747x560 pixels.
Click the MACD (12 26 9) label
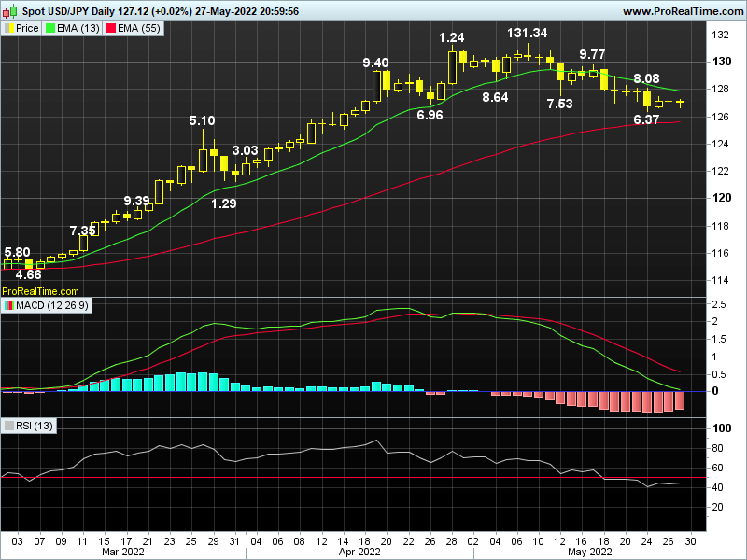pos(51,305)
